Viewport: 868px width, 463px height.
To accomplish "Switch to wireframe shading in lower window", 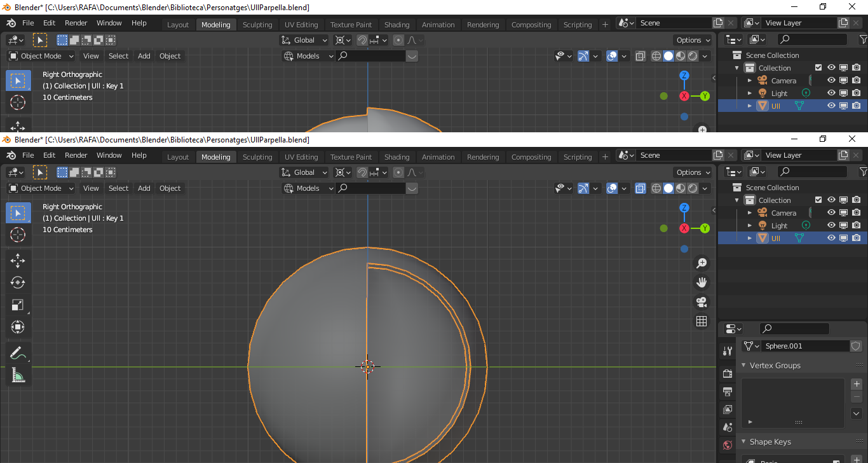I will [x=656, y=188].
